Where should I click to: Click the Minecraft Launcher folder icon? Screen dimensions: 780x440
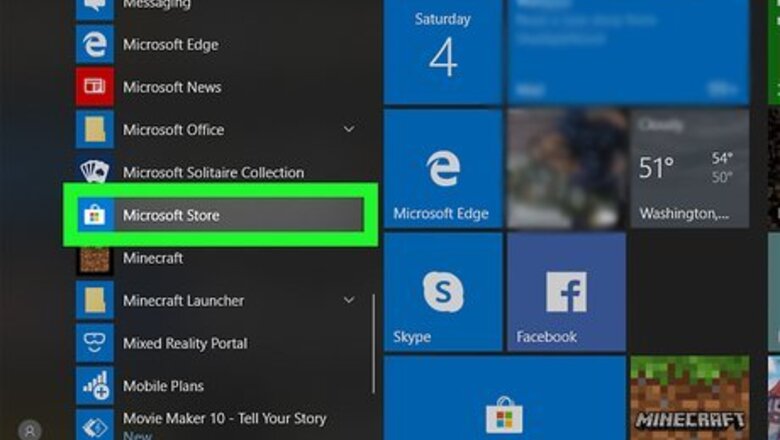95,301
